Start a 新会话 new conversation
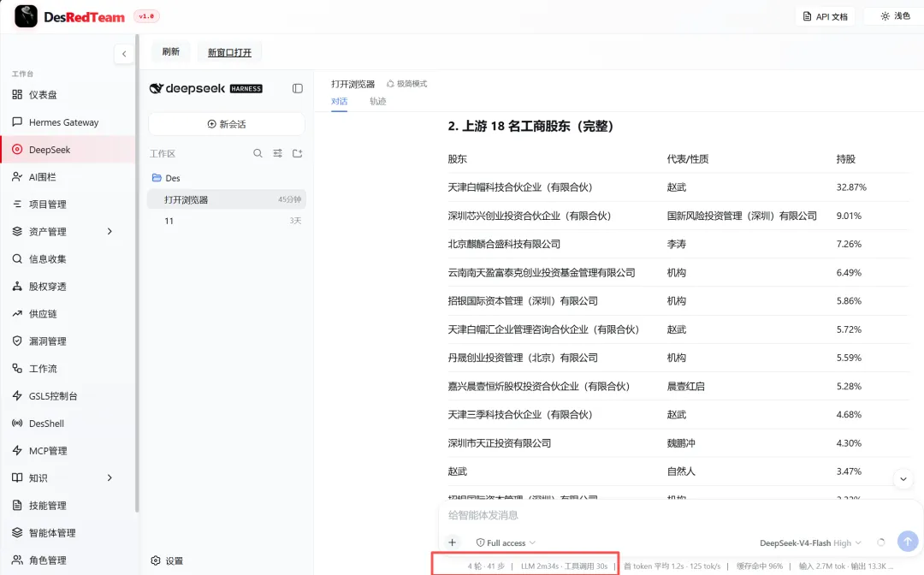 226,124
